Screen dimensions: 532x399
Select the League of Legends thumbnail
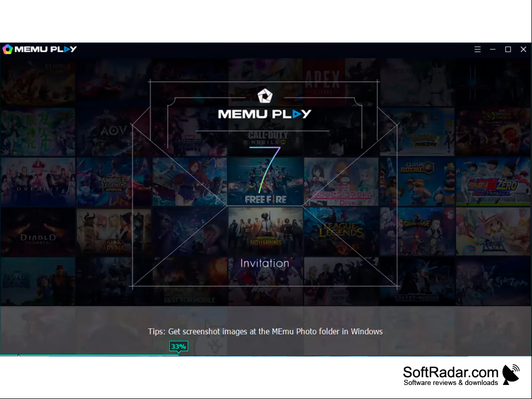[341, 232]
